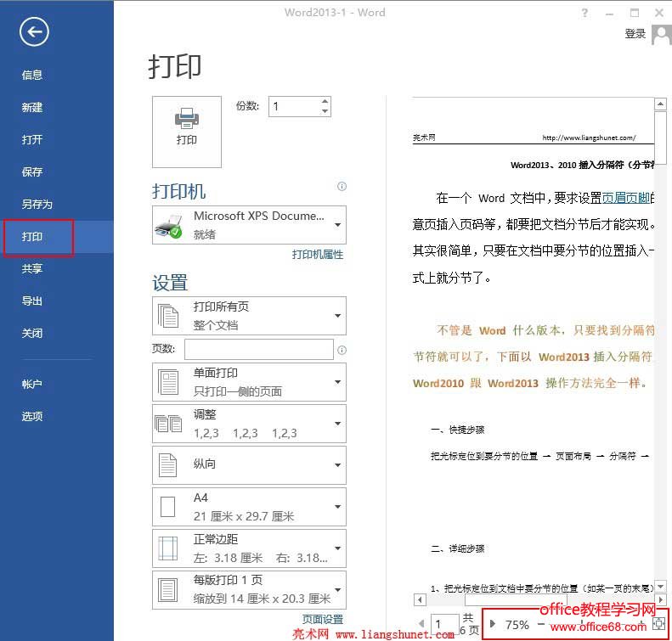Select 信息 in the backstage menu
This screenshot has height=641, width=672.
[x=32, y=76]
